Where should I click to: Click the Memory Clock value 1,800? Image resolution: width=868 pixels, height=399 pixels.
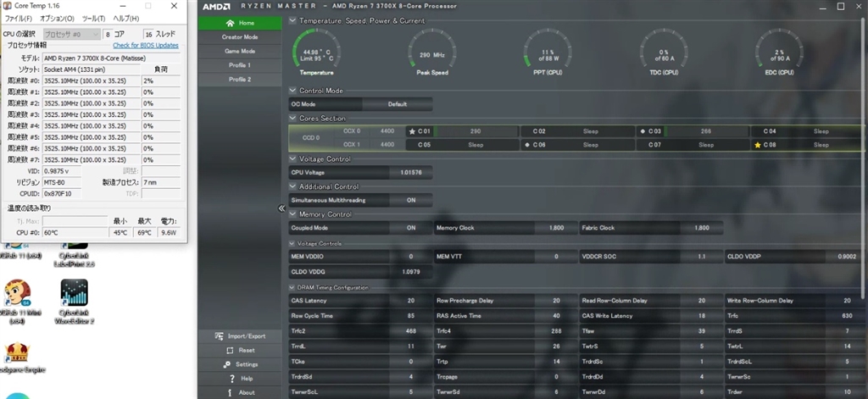click(x=556, y=228)
